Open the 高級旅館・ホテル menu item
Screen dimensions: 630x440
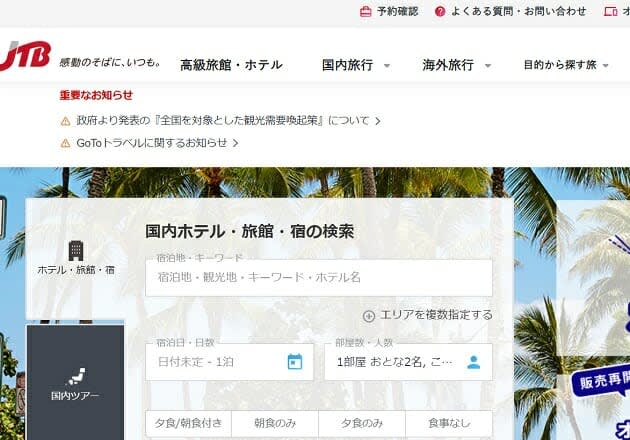pyautogui.click(x=231, y=65)
